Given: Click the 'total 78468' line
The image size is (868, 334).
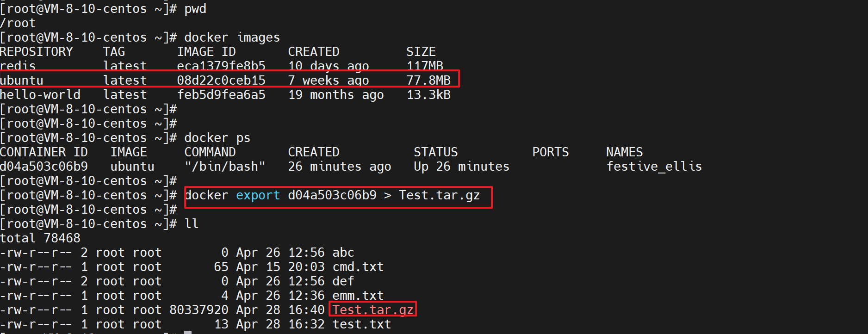Looking at the screenshot, I should 40,238.
